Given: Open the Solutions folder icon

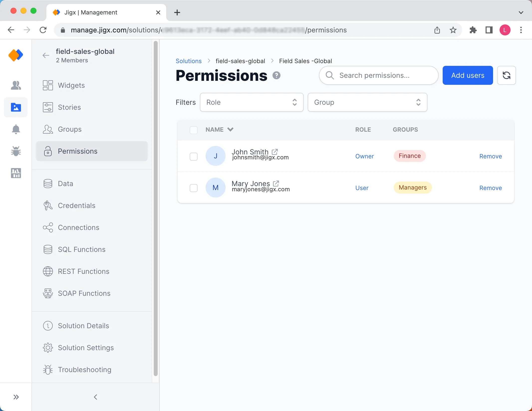Looking at the screenshot, I should (16, 107).
